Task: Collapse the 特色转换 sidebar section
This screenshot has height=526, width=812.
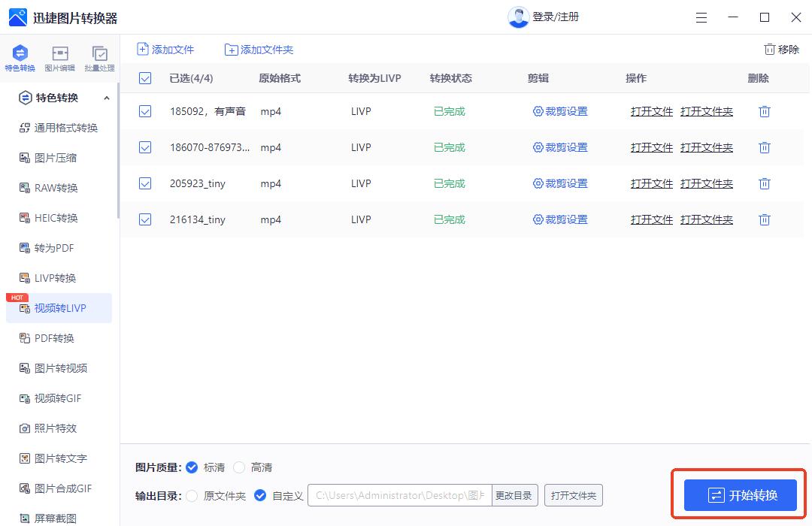Action: click(x=106, y=98)
